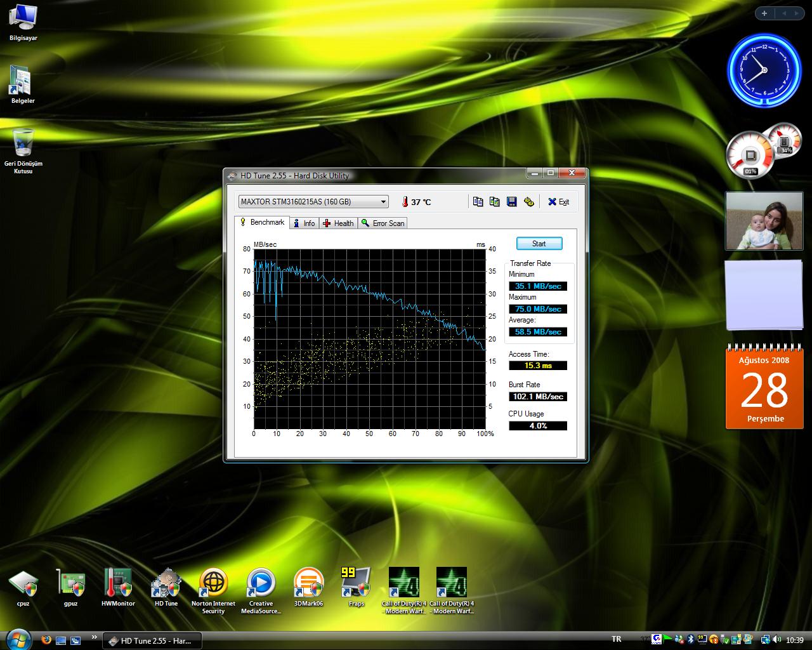The height and width of the screenshot is (650, 812).
Task: Click the copy to clipboard icon in HD Tune
Action: click(x=478, y=201)
